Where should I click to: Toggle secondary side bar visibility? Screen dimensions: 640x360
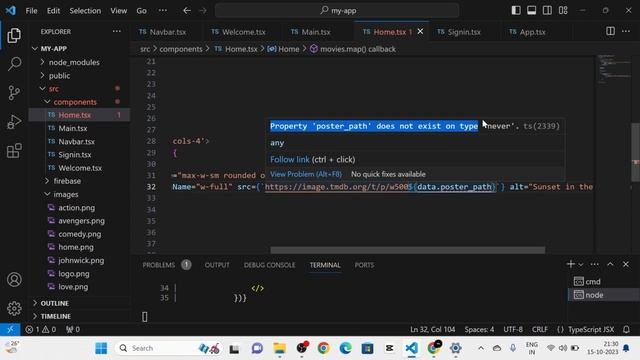[547, 11]
